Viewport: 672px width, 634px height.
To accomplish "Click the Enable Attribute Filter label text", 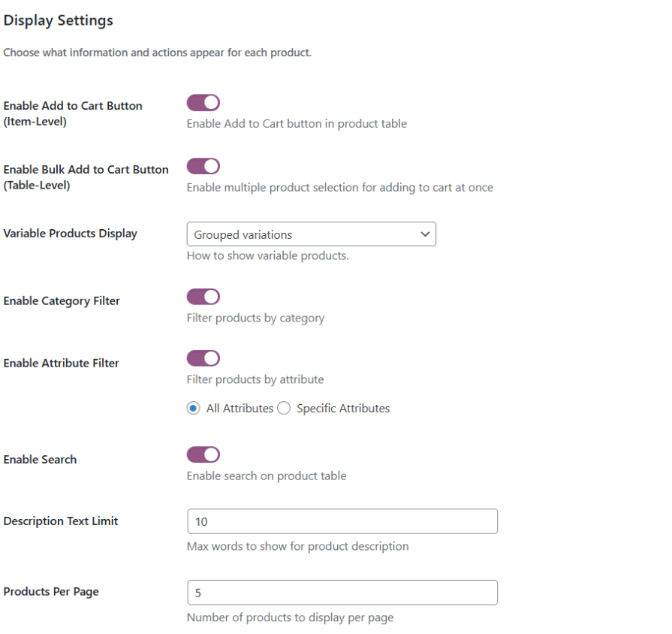I will click(x=62, y=364).
